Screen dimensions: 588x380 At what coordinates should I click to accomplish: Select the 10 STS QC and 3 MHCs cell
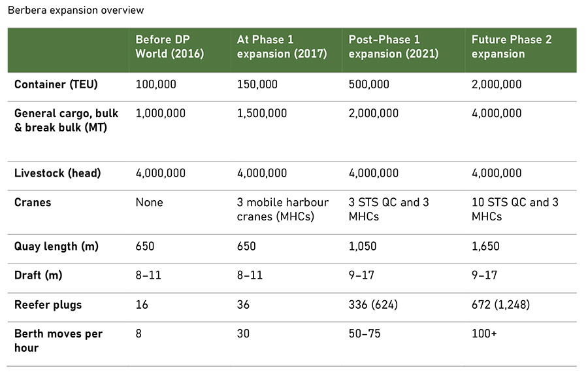click(x=514, y=209)
